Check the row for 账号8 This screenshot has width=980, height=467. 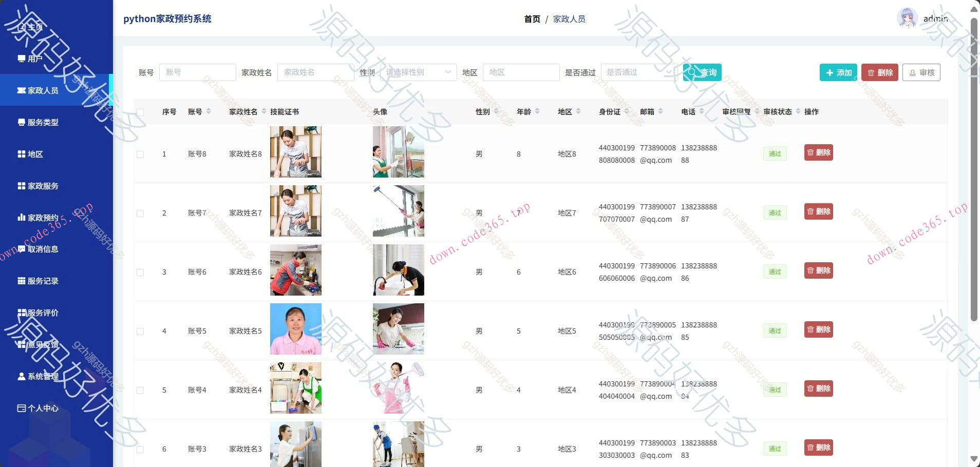(140, 154)
